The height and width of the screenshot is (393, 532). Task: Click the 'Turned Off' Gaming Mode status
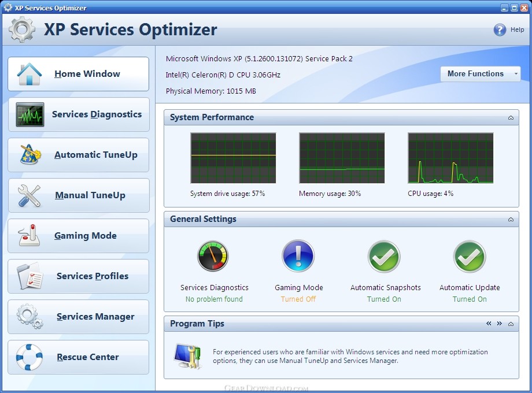(298, 299)
